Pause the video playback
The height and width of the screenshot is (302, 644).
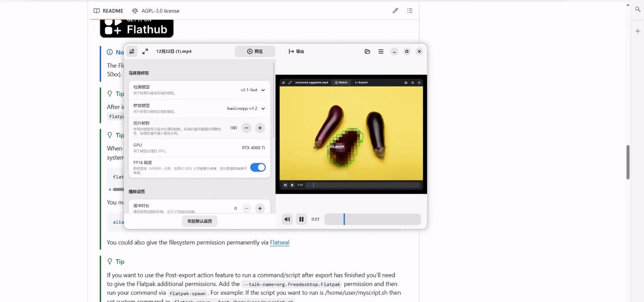coord(301,219)
